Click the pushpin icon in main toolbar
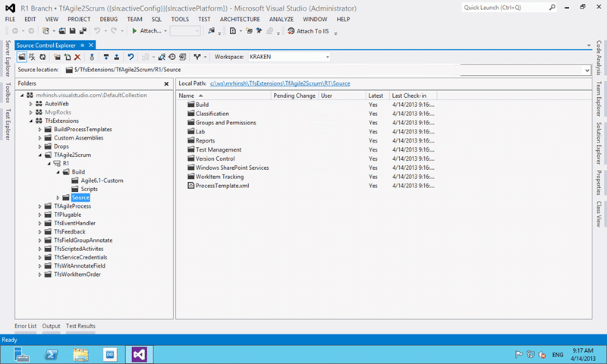 259,31
